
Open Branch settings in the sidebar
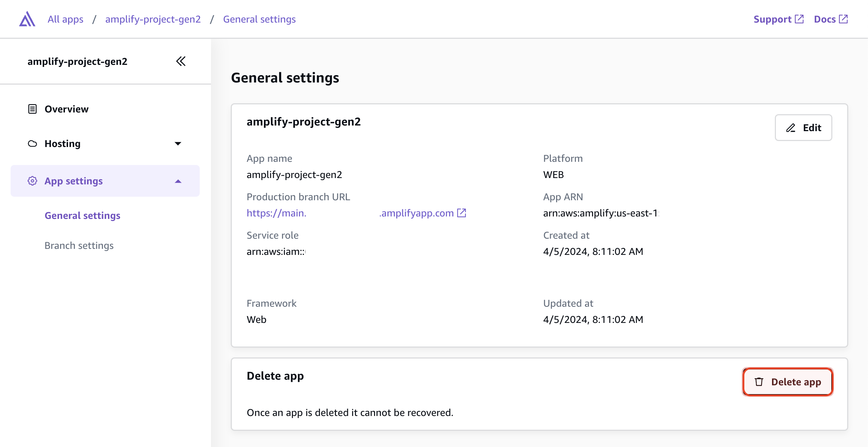click(79, 245)
